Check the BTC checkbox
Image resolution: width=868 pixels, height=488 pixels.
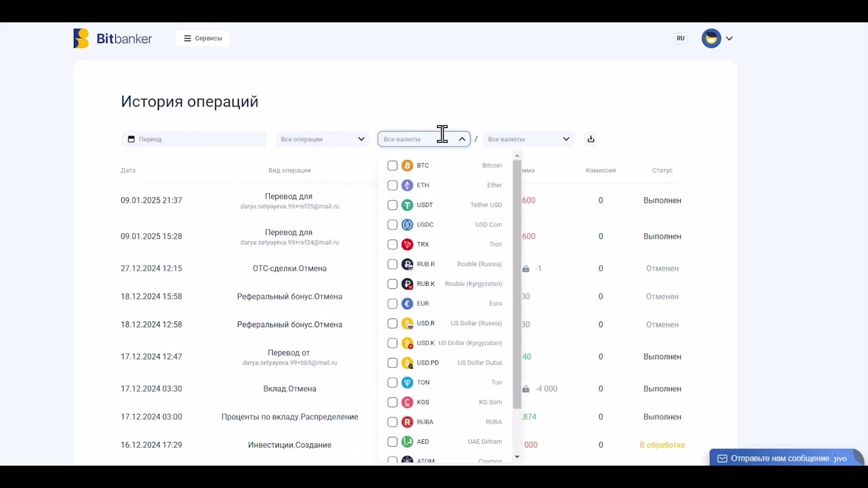click(x=393, y=165)
